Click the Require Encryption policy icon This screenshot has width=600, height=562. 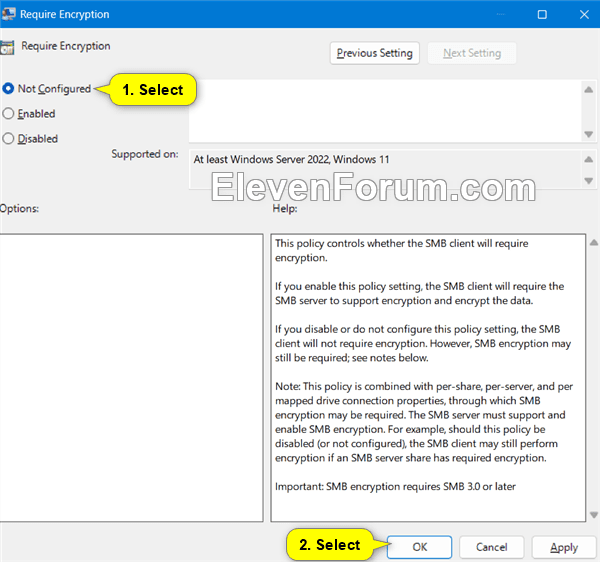pos(7,47)
